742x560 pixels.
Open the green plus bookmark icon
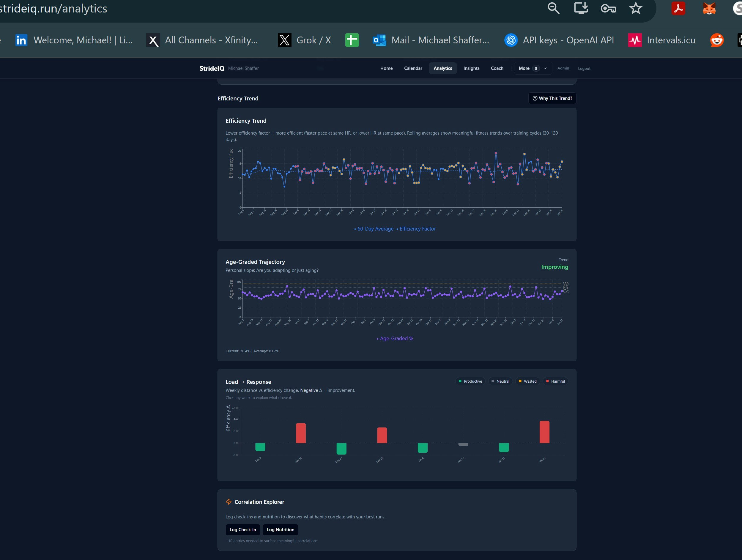point(352,40)
